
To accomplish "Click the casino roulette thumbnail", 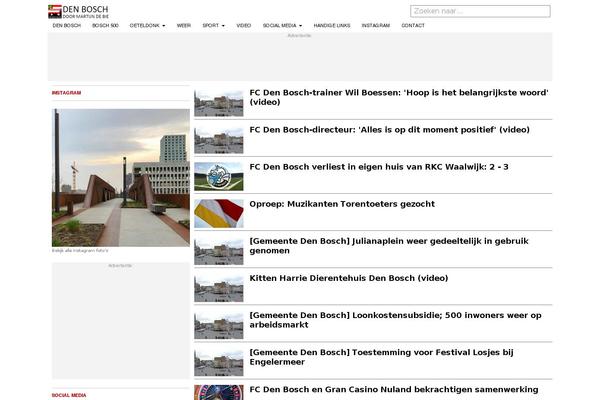I will [219, 393].
